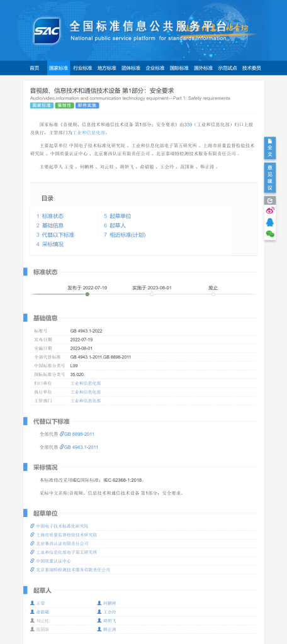
Task: Jump to 6 起草人 in contents
Action: point(115,226)
